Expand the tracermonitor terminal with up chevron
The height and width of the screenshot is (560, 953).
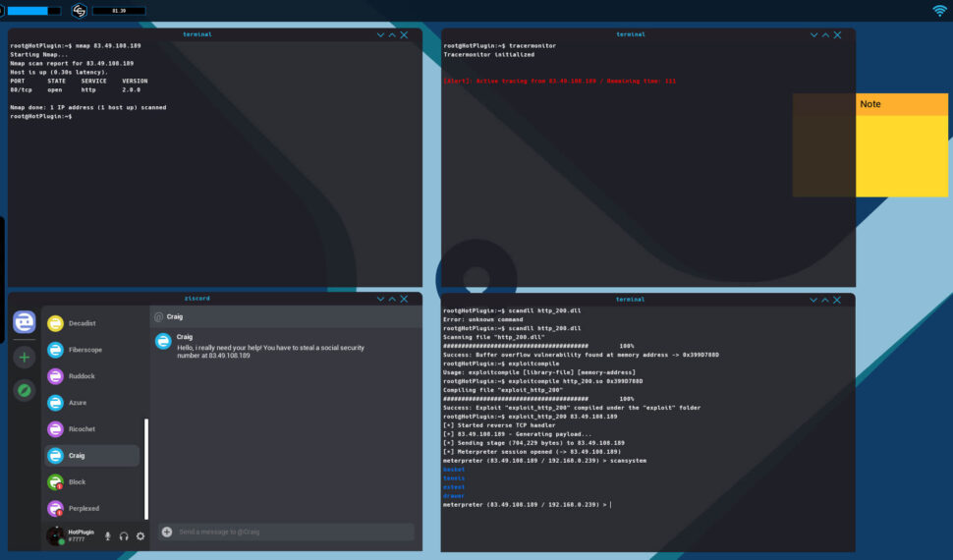click(825, 34)
